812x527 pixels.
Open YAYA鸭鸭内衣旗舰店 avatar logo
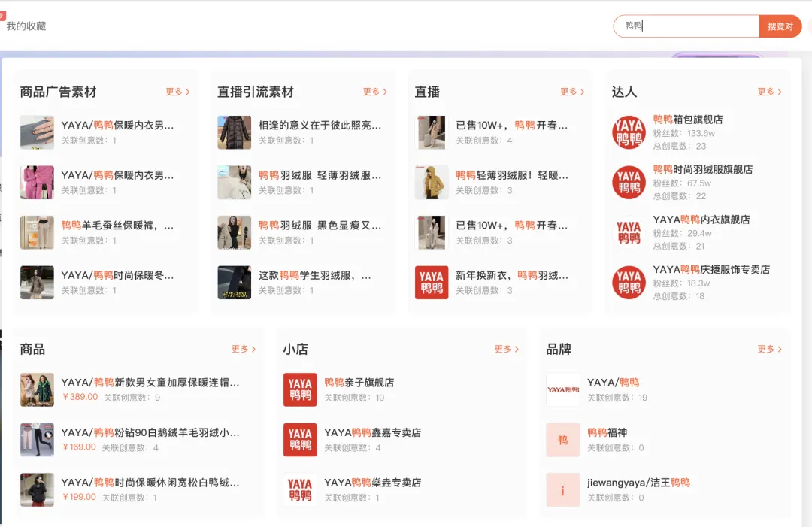point(629,232)
